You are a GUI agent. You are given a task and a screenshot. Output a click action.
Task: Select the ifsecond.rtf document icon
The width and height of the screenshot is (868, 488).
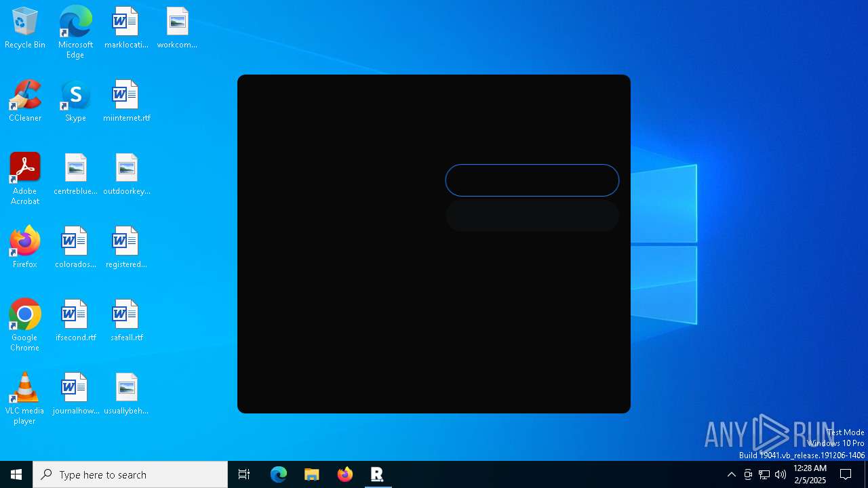click(75, 321)
